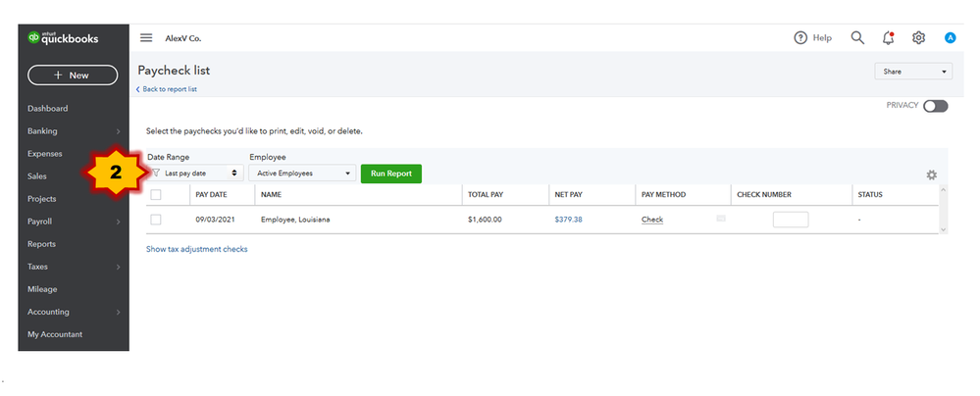Open the Active Employees dropdown

click(x=302, y=173)
